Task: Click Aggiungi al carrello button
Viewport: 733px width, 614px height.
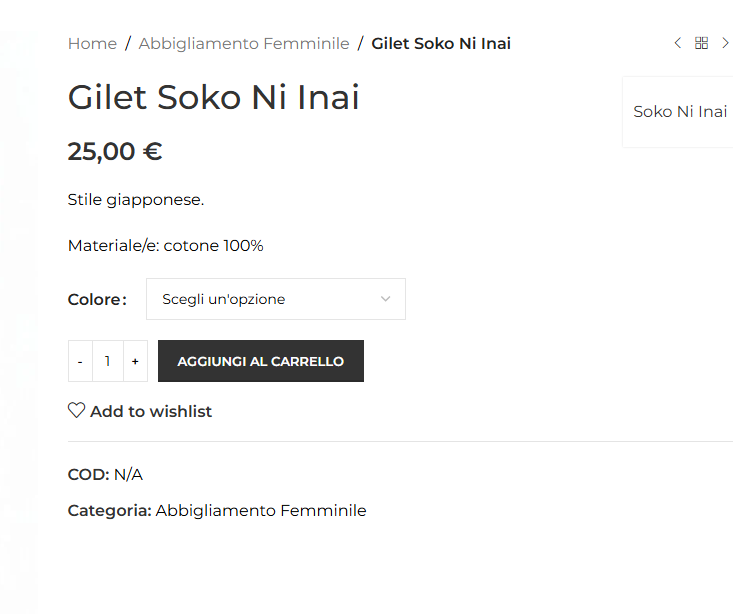Action: (261, 361)
